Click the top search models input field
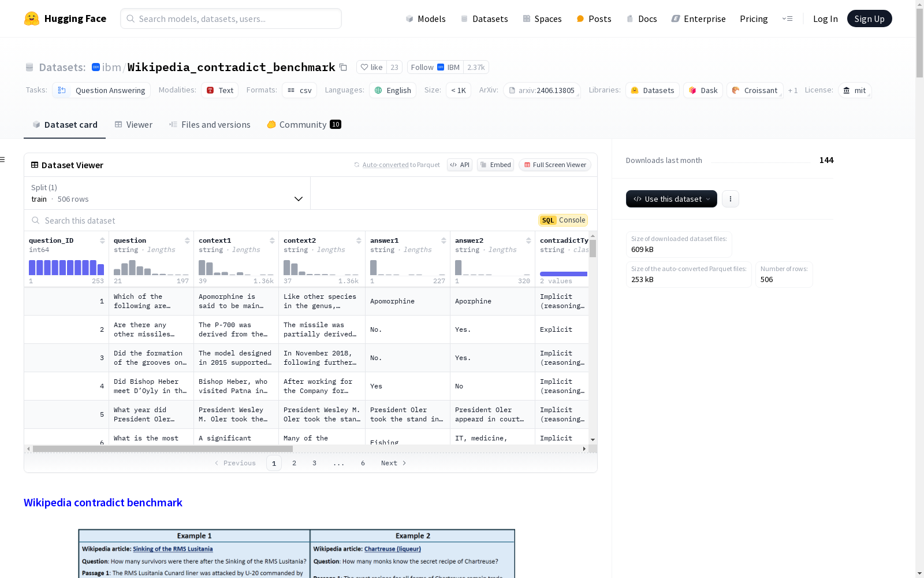This screenshot has height=578, width=924. [x=231, y=18]
